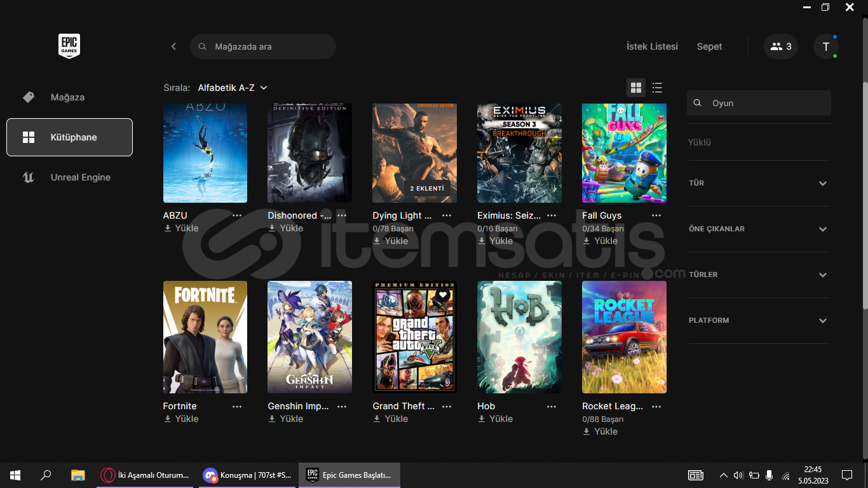
Task: Switch to grid view layout
Action: 635,88
